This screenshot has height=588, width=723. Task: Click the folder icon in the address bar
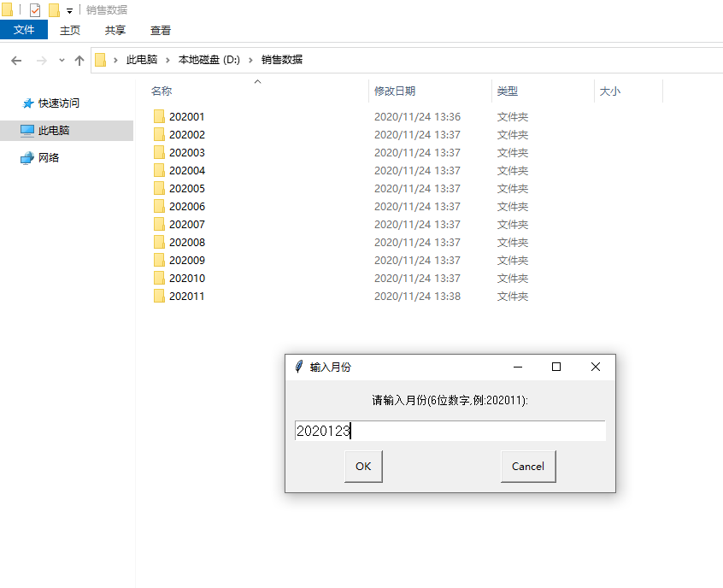pos(103,59)
